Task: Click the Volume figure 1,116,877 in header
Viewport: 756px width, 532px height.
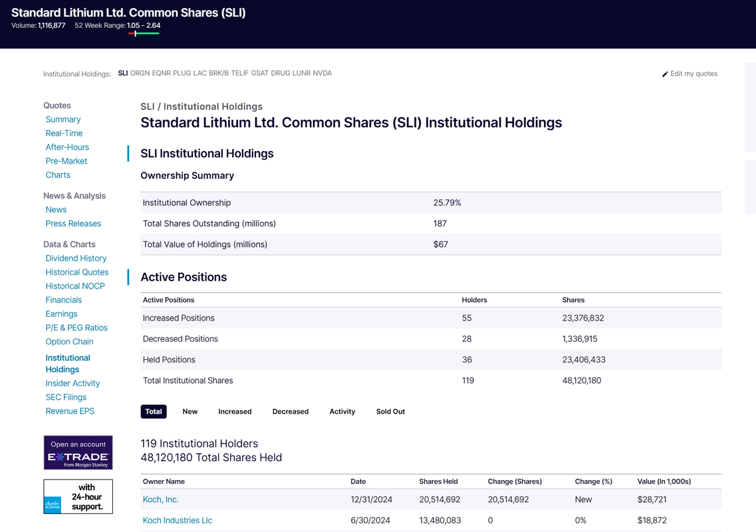Action: pyautogui.click(x=52, y=25)
